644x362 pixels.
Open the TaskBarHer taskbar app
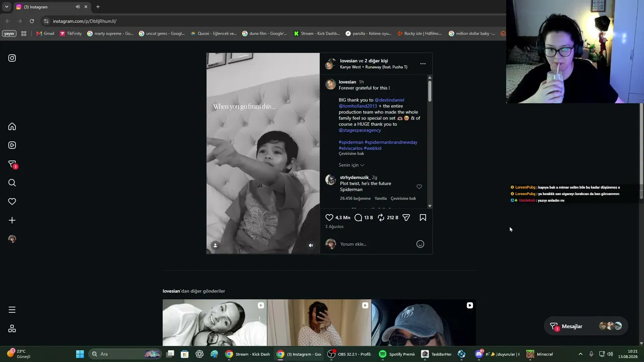[436, 354]
